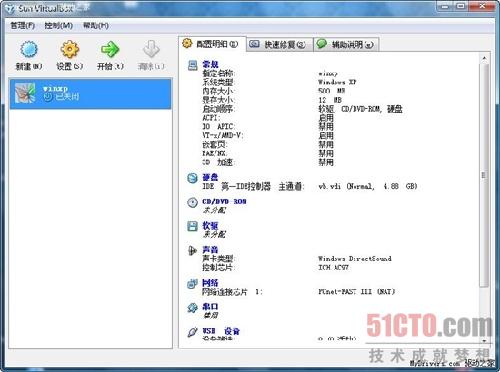Click the '禁用' text under 串口
This screenshot has height=372, width=500.
(x=210, y=315)
